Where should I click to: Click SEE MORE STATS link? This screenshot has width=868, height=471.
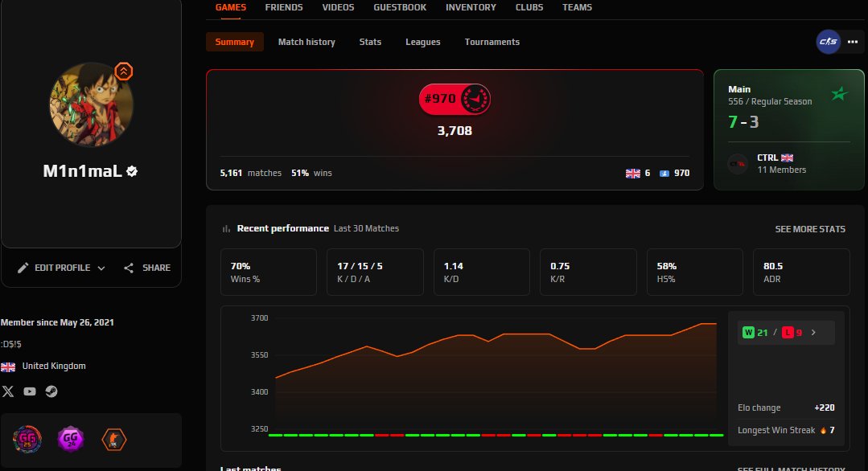[810, 229]
